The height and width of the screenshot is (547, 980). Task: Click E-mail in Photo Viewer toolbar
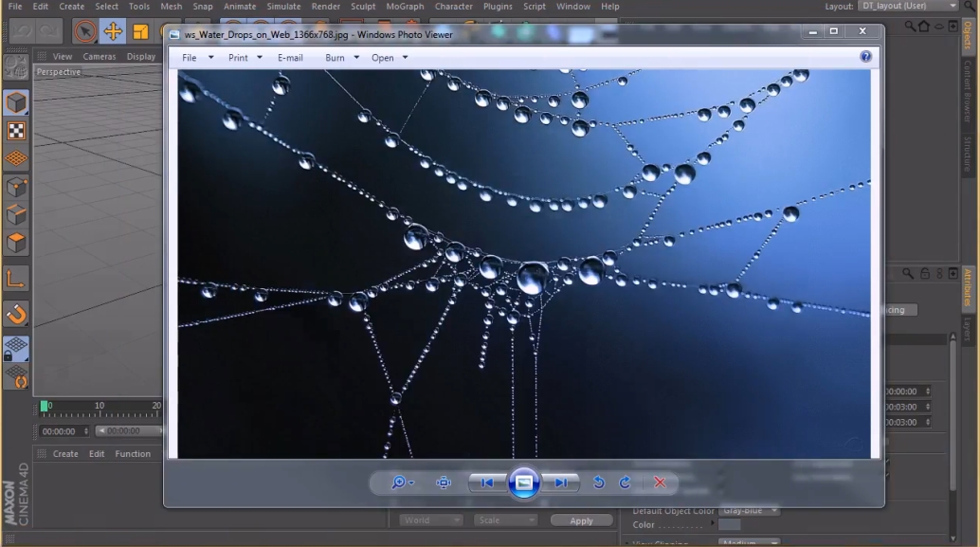click(291, 58)
